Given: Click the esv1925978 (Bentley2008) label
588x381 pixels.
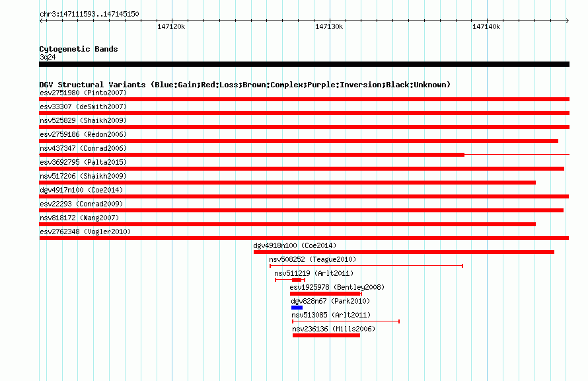Looking at the screenshot, I should (337, 287).
